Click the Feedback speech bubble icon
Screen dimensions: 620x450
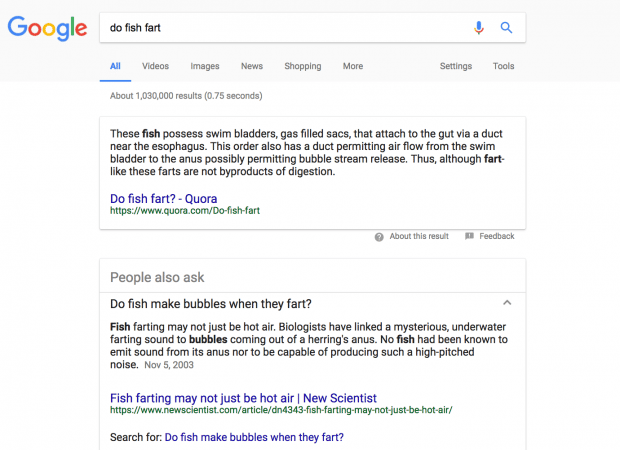[469, 237]
